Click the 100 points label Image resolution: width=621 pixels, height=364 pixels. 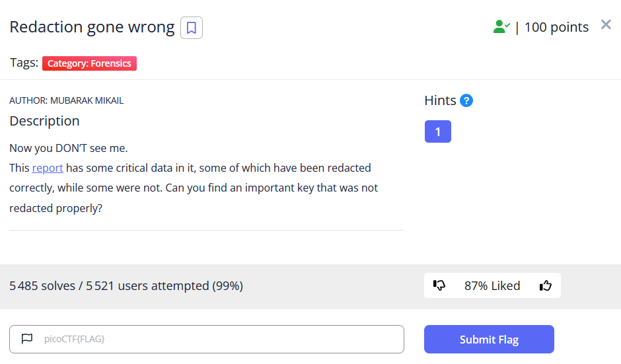point(556,27)
